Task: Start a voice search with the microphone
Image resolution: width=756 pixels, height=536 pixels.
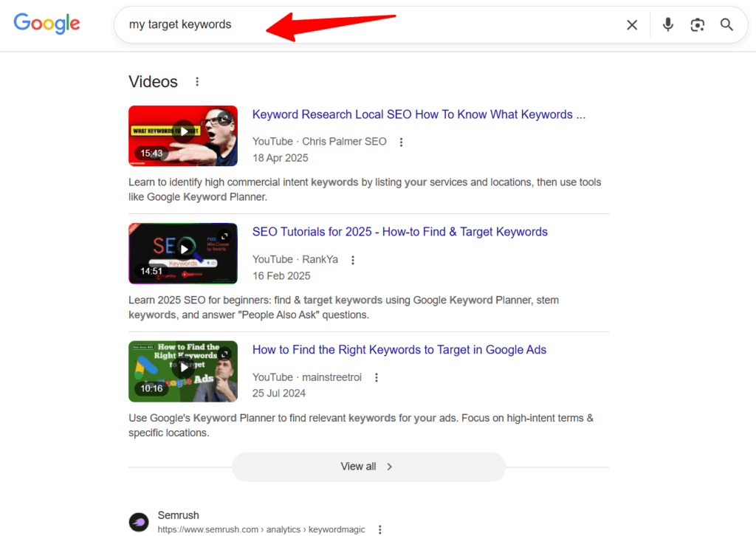Action: (x=667, y=24)
